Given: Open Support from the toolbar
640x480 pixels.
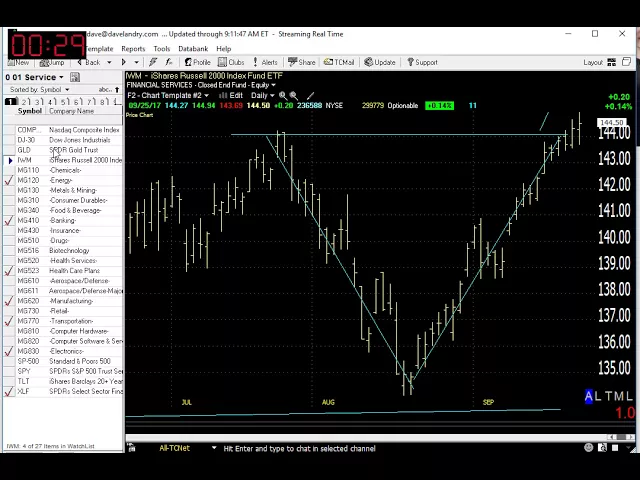Looking at the screenshot, I should [422, 62].
